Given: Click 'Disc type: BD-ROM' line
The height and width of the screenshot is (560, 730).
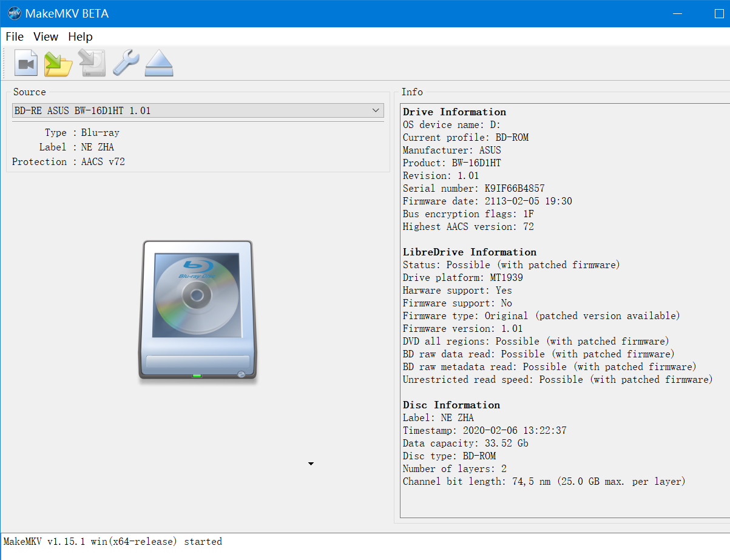Looking at the screenshot, I should (x=449, y=456).
